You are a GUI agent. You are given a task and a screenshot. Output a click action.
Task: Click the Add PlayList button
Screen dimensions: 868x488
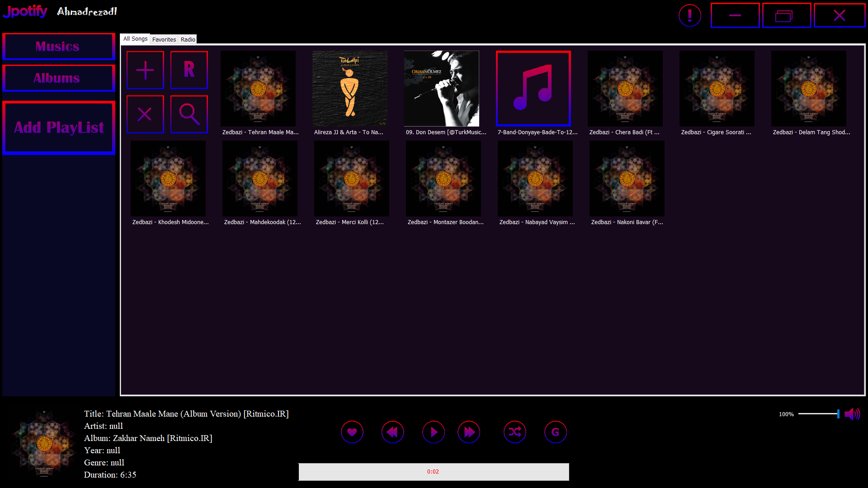[59, 128]
